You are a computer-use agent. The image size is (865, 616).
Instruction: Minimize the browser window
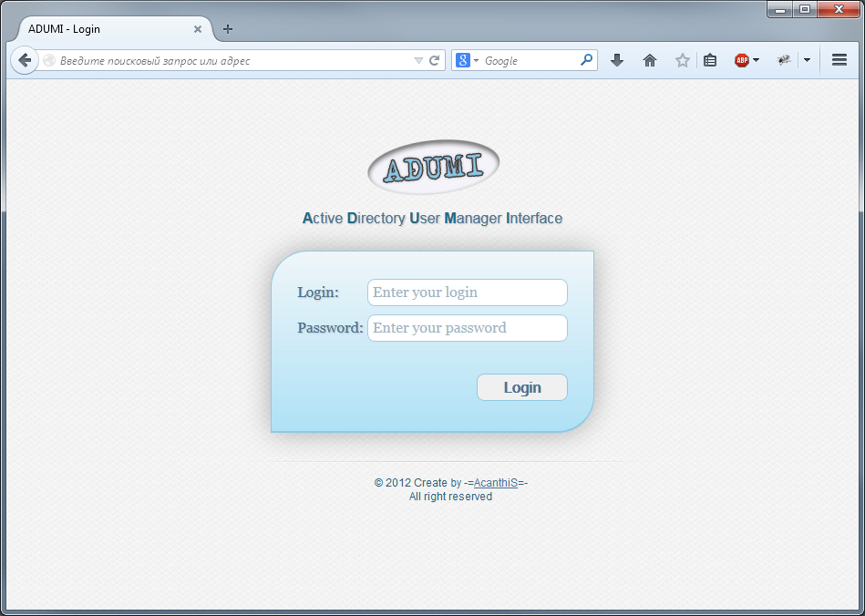point(780,9)
